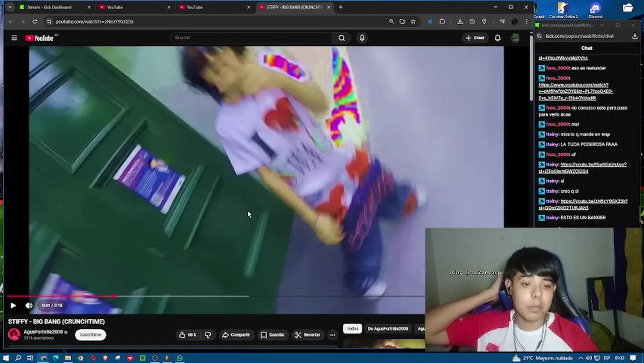Click the Crear button in YouTube header
Screen dimensions: 644x363
(475, 38)
